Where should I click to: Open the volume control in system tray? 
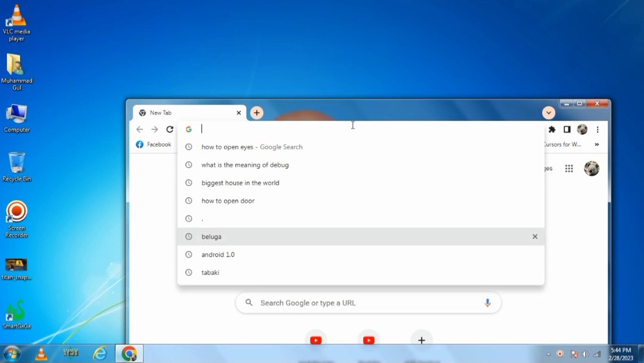(585, 354)
